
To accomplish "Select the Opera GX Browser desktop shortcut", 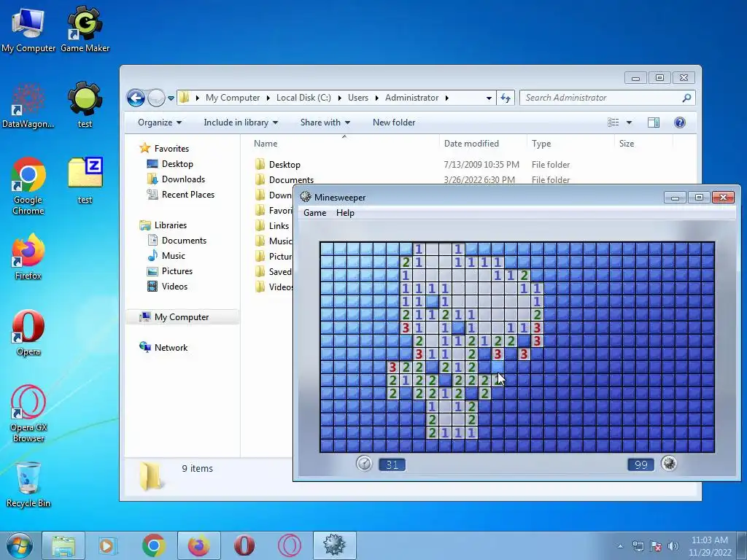I will click(x=28, y=413).
